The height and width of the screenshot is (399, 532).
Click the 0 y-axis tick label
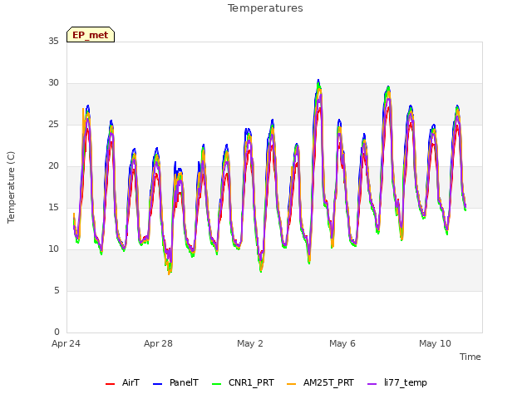57,332
